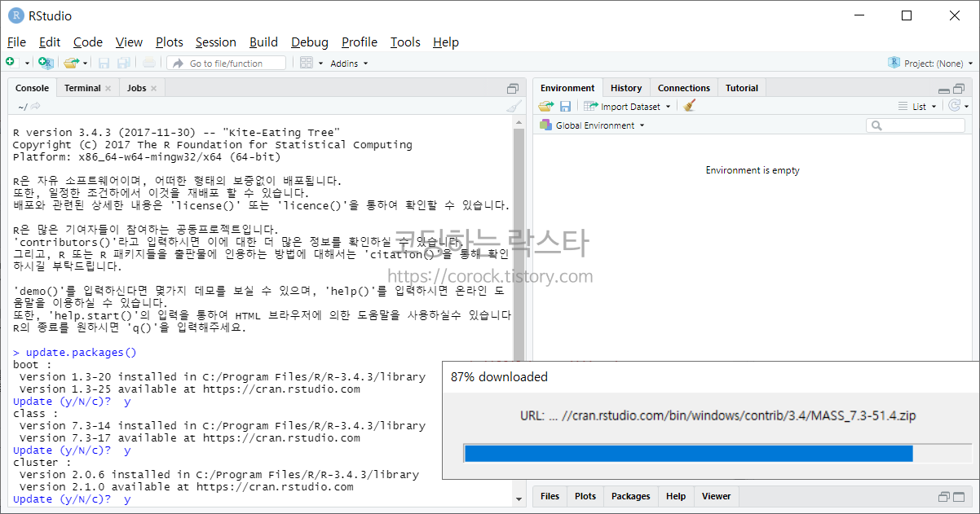Click the MASS download progress bar
Screen dimensions: 980x514
point(717,454)
